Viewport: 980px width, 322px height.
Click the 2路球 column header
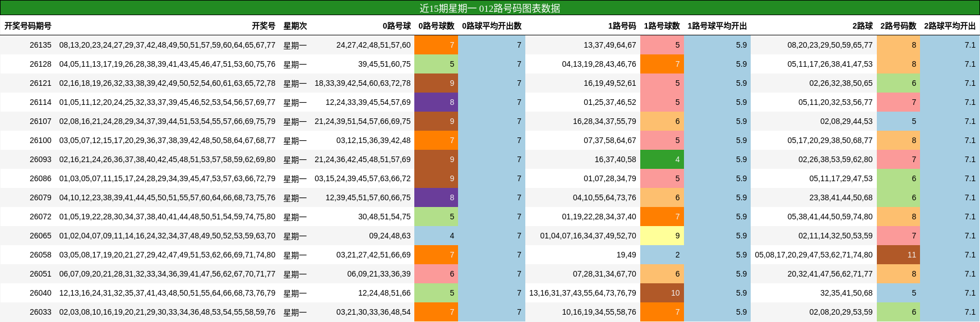(862, 26)
